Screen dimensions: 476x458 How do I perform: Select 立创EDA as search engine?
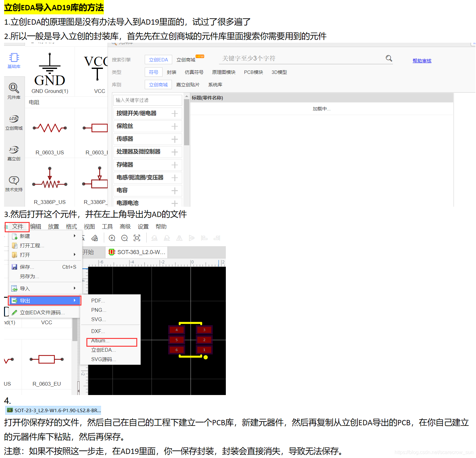point(158,60)
